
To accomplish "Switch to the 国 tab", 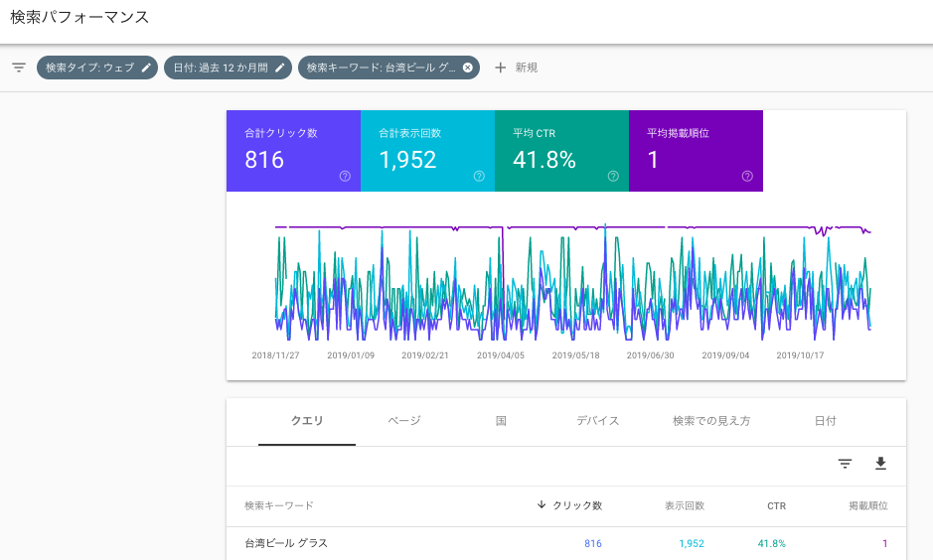I will coord(501,421).
